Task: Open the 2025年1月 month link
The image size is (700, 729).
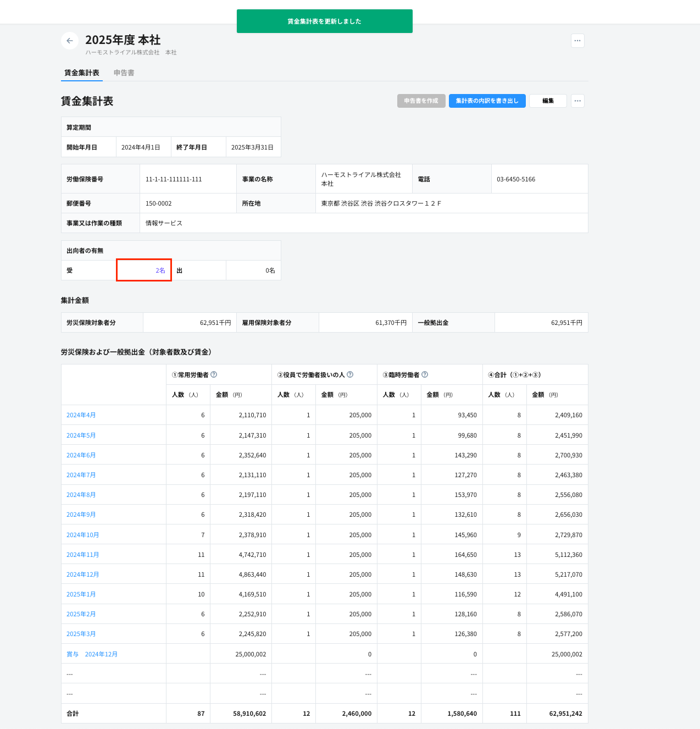Action: click(x=81, y=594)
